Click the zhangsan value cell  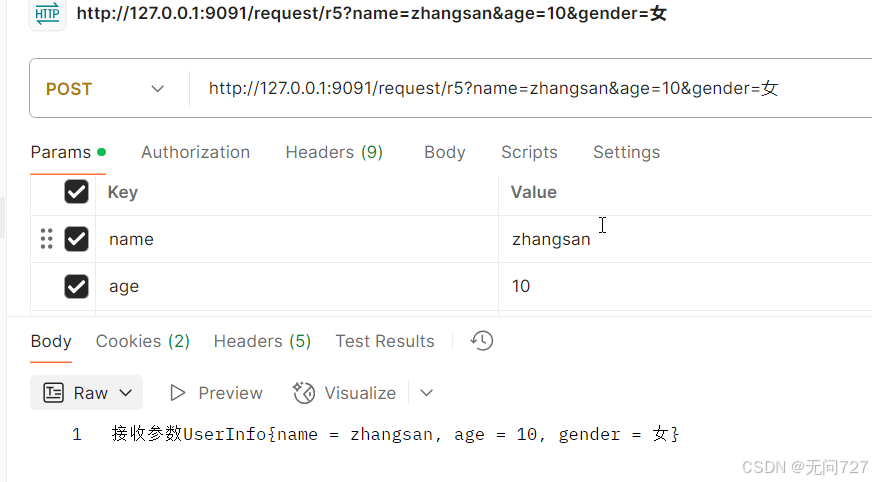685,239
